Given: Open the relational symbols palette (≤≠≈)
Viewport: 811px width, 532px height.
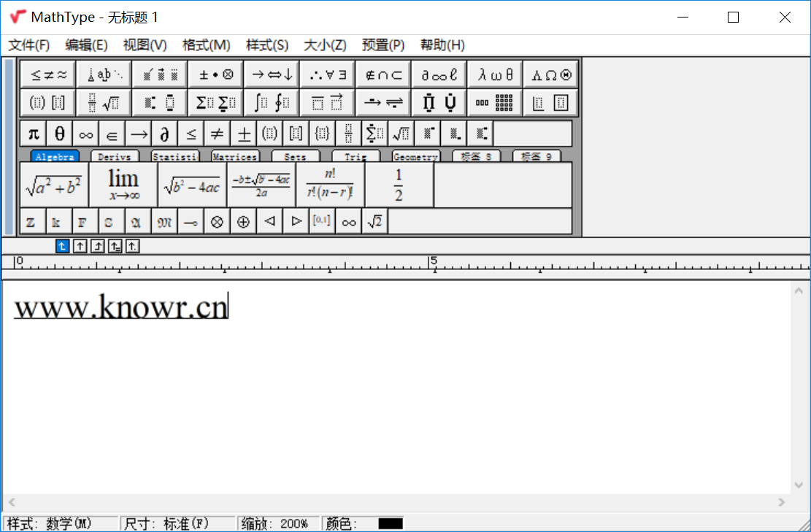Looking at the screenshot, I should (48, 74).
